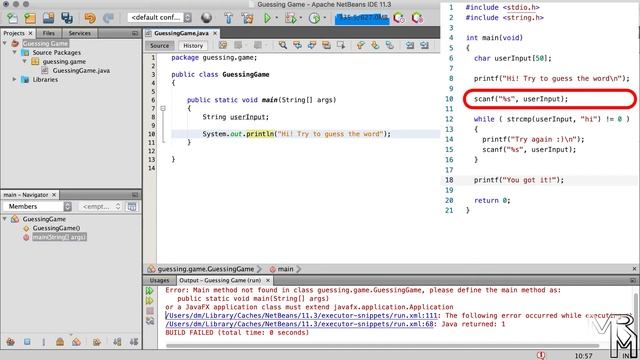Collapse main method code fold
640x360 pixels.
coord(163,109)
